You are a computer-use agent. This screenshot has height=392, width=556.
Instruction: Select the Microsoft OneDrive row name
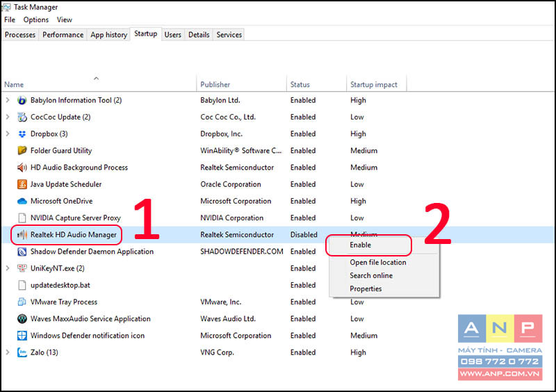click(x=61, y=201)
